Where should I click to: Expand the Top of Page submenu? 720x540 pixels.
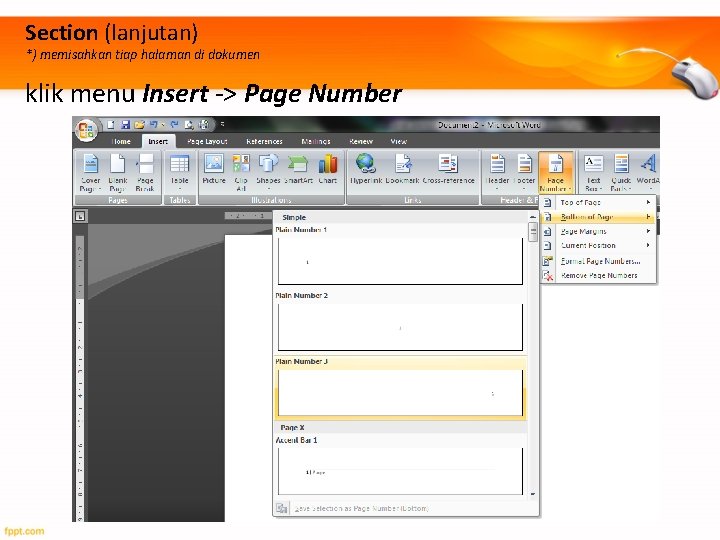point(598,202)
